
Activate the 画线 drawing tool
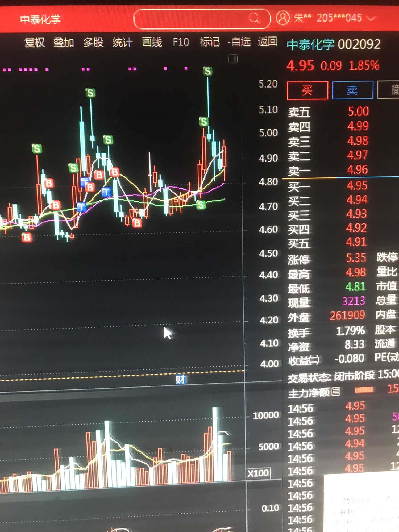point(152,42)
